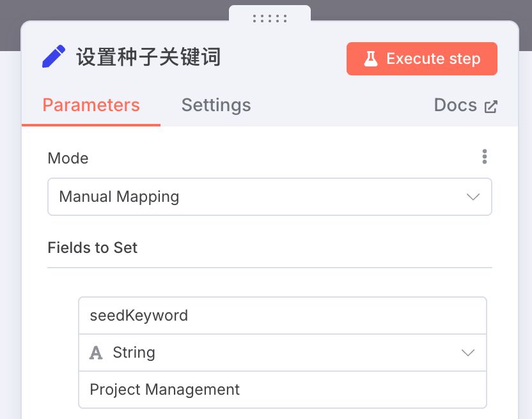Screen dimensions: 532x419
Task: Click the chevron arrow in String type selector
Action: click(467, 353)
